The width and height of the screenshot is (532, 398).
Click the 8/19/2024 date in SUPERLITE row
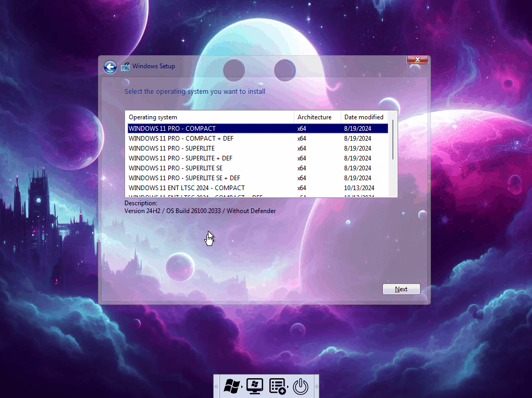[357, 148]
